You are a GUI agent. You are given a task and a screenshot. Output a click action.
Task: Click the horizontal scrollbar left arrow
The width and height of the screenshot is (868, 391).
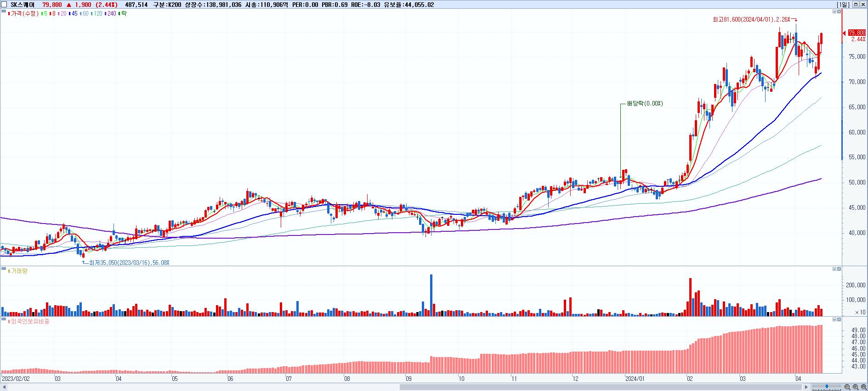pos(4,387)
